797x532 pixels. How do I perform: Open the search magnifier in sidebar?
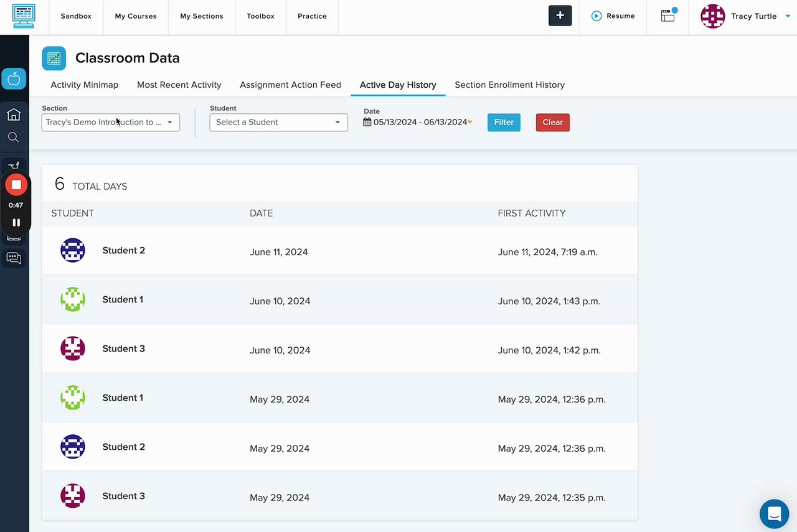(x=14, y=138)
